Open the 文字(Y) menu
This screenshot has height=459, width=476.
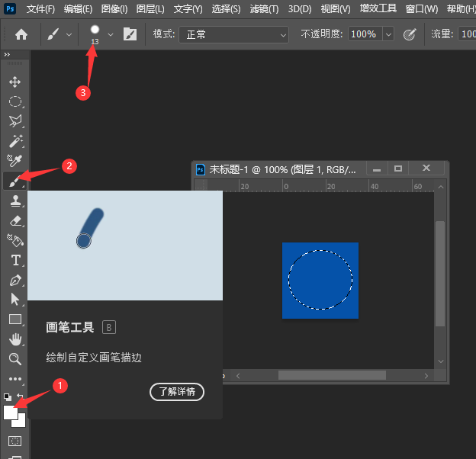pyautogui.click(x=188, y=9)
